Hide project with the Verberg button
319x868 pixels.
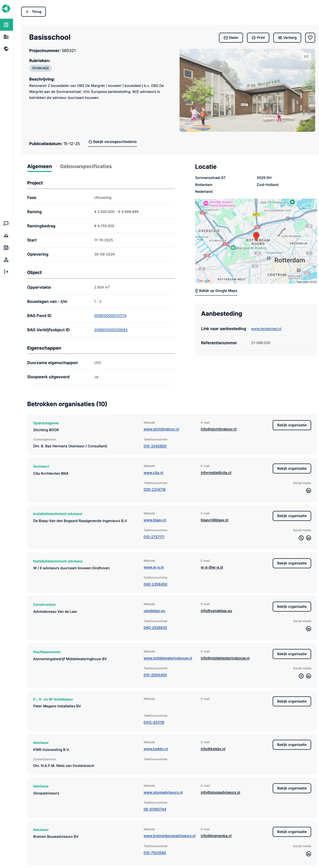[x=287, y=38]
